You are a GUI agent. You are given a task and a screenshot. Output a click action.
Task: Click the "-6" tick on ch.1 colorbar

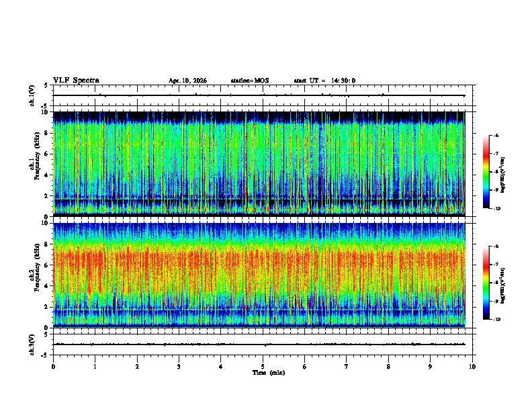[496, 136]
